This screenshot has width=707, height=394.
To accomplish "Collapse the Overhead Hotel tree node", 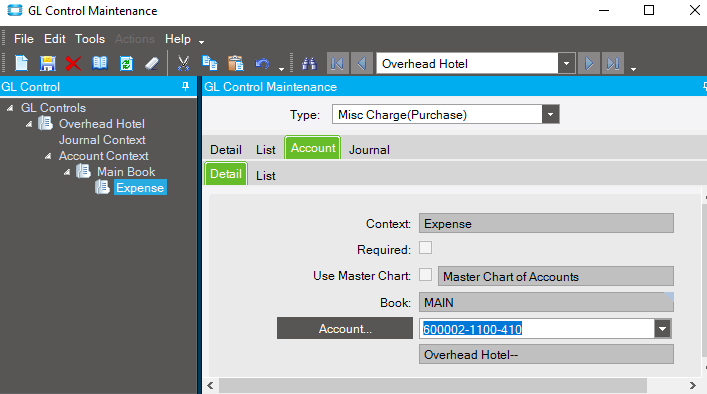I will [29, 124].
